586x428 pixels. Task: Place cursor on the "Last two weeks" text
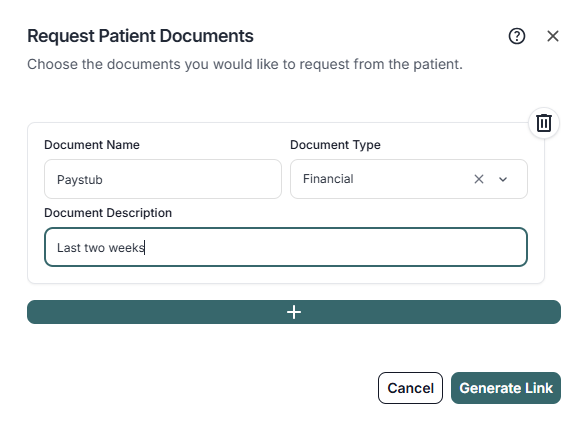click(101, 247)
